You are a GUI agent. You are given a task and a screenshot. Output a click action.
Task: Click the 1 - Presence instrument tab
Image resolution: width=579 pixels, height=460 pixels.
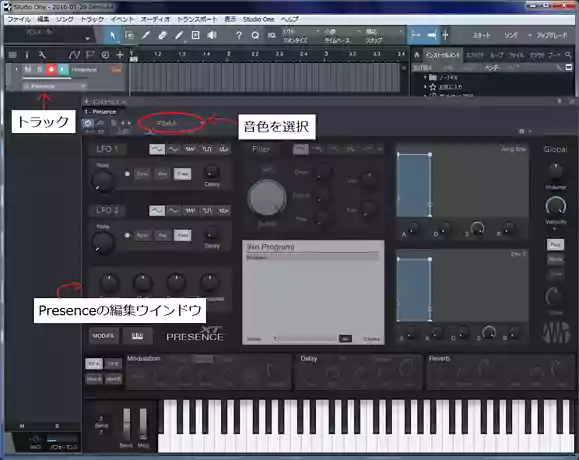[100, 111]
